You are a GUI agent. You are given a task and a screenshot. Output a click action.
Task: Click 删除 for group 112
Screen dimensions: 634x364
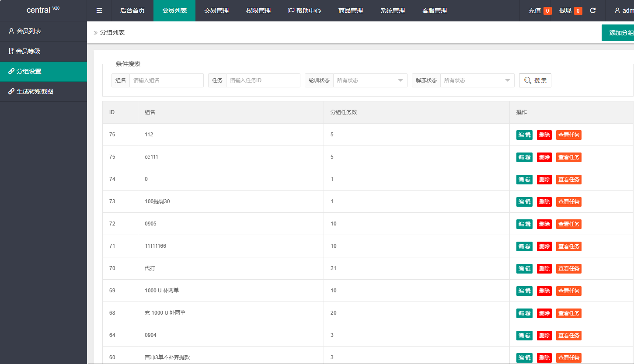(544, 135)
